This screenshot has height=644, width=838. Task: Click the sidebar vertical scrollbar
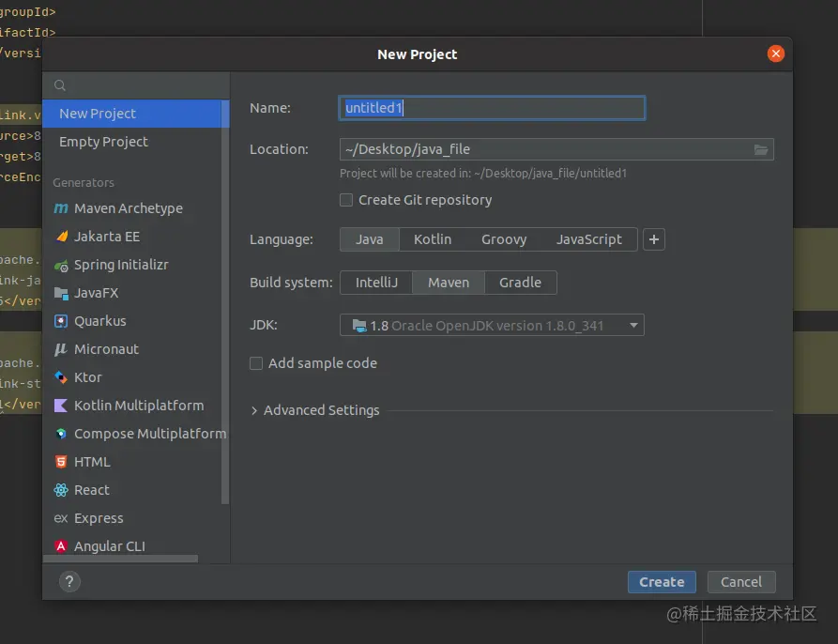[x=225, y=302]
